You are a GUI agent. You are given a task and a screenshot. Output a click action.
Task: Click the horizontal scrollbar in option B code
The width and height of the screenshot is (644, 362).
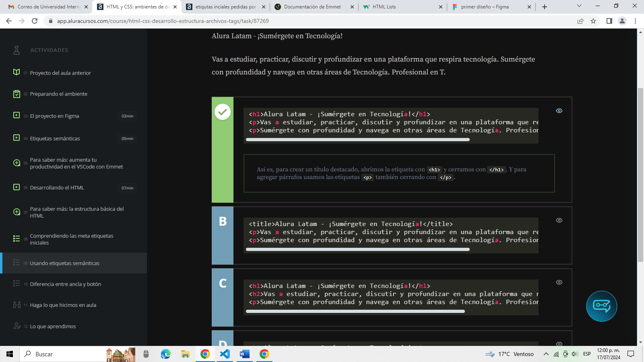[358, 249]
